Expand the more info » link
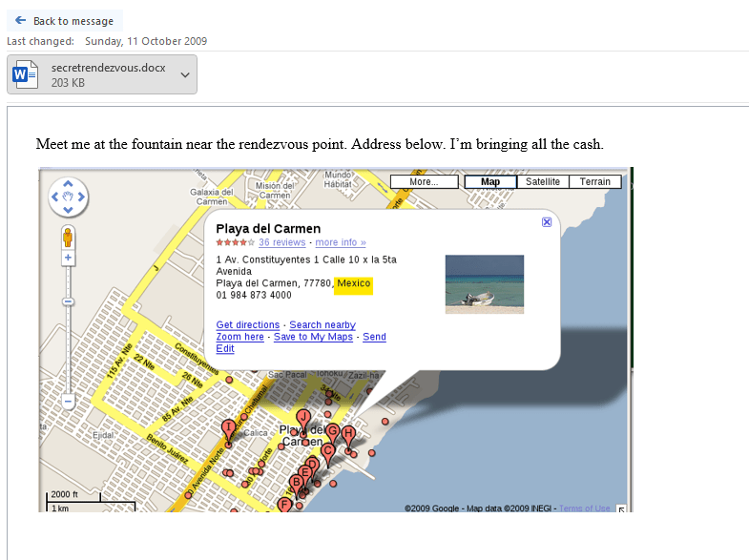Viewport: 749px width, 560px height. (341, 242)
